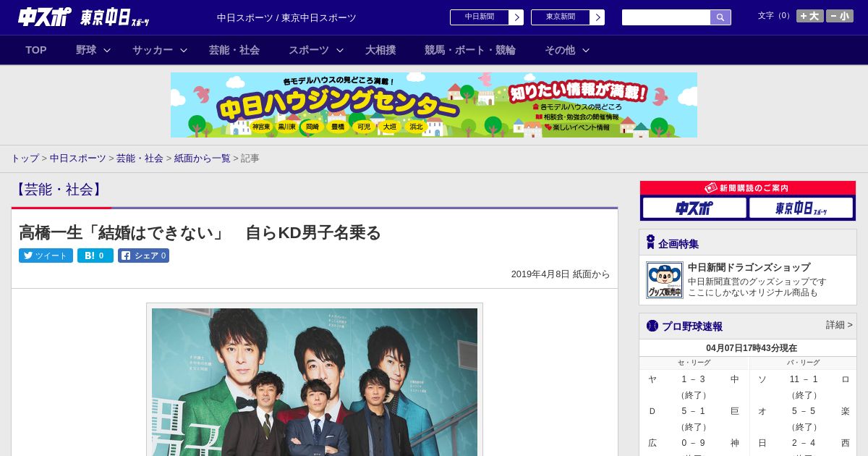This screenshot has width=868, height=456.
Task: Click score 11－1 ソ vs ロ
Action: [x=804, y=379]
